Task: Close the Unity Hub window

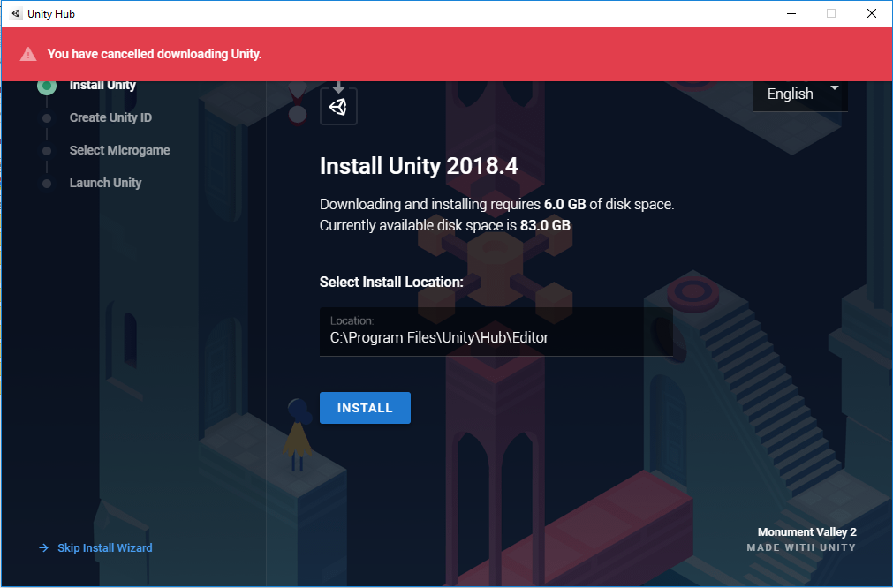Action: click(x=871, y=13)
